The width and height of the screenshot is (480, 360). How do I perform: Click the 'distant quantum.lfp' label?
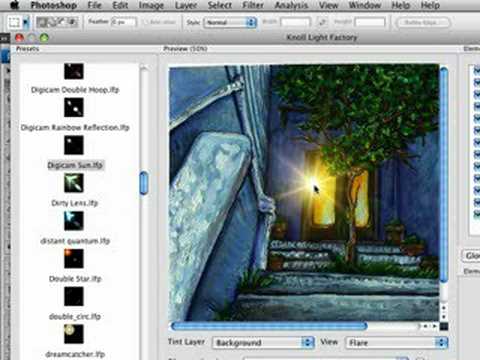coord(75,241)
